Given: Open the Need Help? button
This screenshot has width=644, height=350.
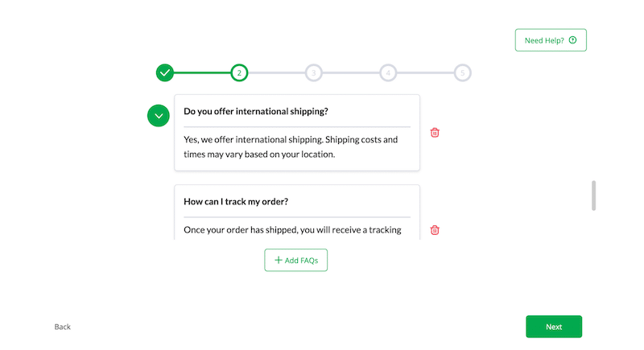Looking at the screenshot, I should pos(551,40).
